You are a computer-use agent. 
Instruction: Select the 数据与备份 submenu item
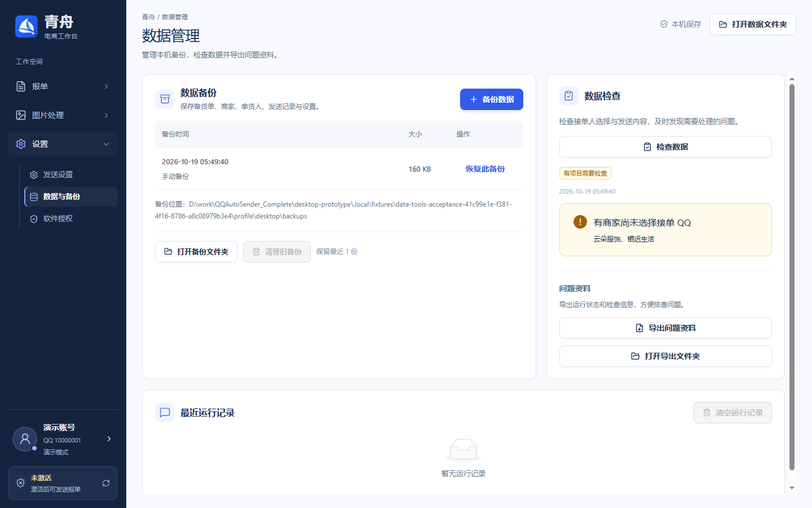point(71,197)
